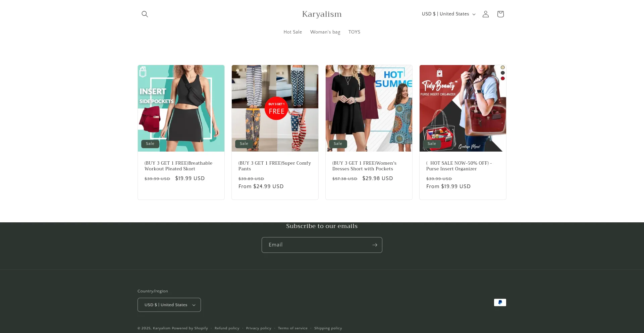
Task: Submit email with the arrow icon
Action: tap(375, 245)
